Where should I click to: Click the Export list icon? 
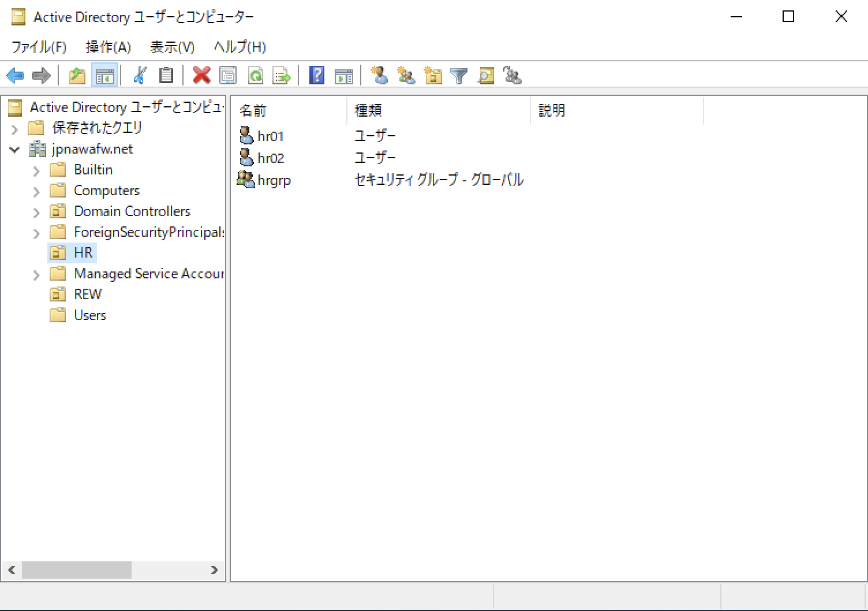tap(282, 75)
